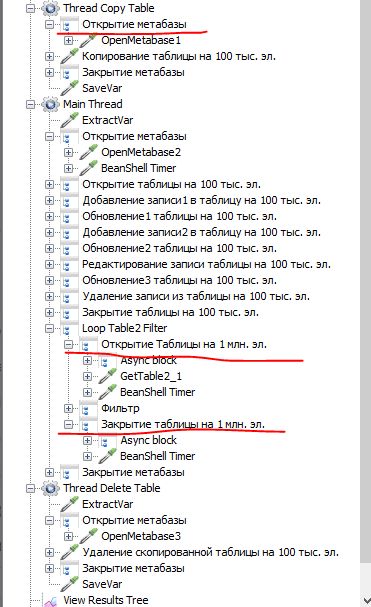
Task: Select Удаление скопированной таблицы на 100 тыс. эл.
Action: (x=210, y=552)
